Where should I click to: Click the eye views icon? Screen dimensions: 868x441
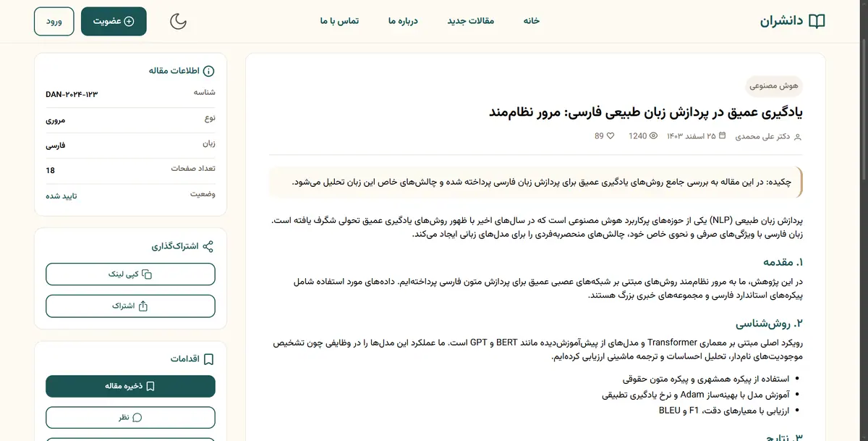654,135
